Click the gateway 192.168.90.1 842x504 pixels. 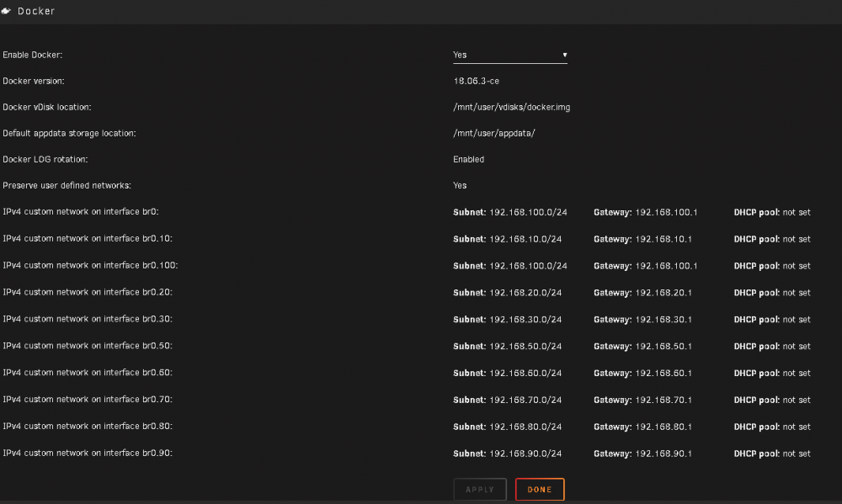click(x=663, y=454)
